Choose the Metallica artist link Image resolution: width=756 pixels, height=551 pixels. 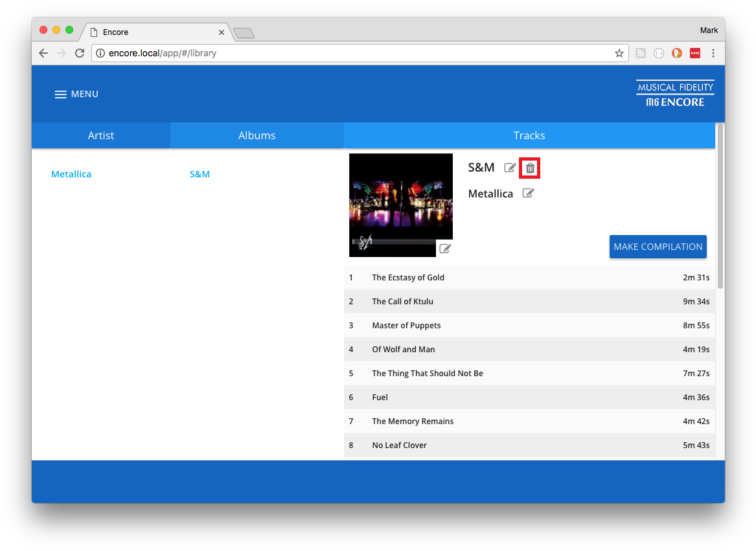71,174
